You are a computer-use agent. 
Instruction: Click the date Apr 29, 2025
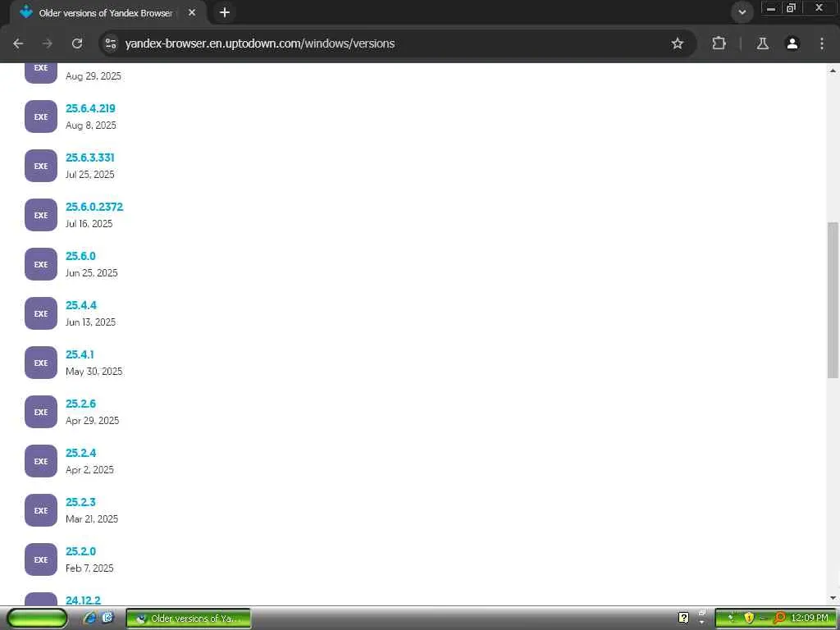pos(92,421)
